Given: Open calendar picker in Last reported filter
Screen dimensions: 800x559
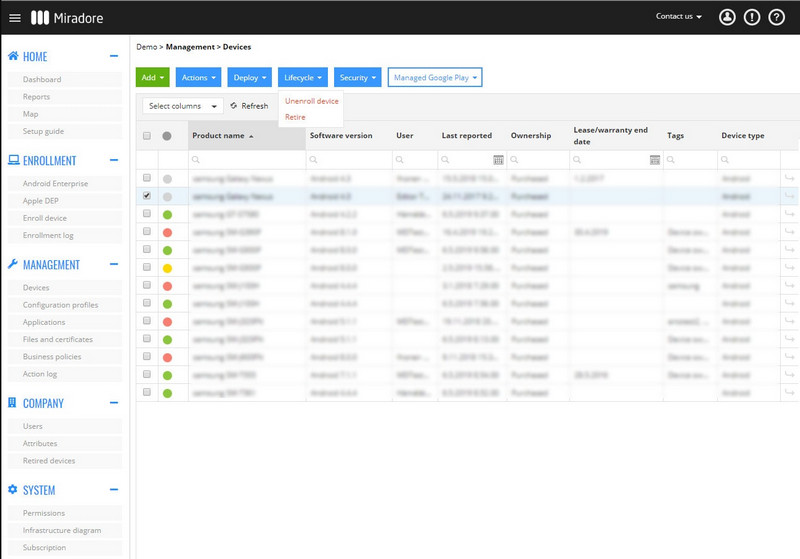Looking at the screenshot, I should tap(498, 160).
